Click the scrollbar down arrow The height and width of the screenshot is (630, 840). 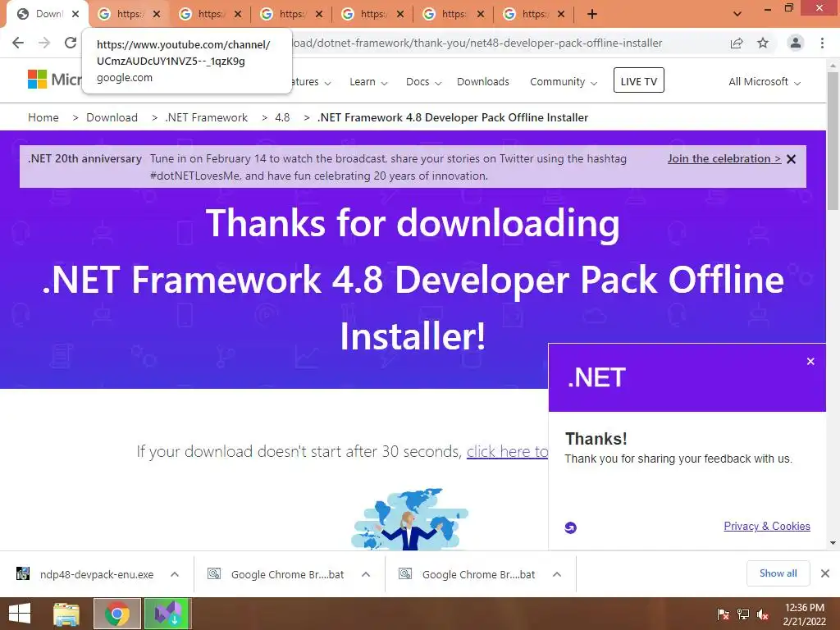(833, 543)
